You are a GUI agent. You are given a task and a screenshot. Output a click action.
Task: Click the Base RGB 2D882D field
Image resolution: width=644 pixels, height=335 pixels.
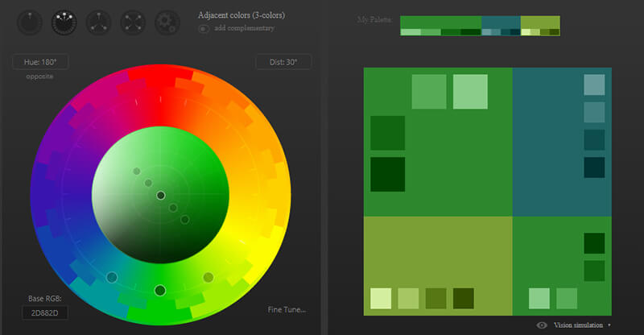45,313
